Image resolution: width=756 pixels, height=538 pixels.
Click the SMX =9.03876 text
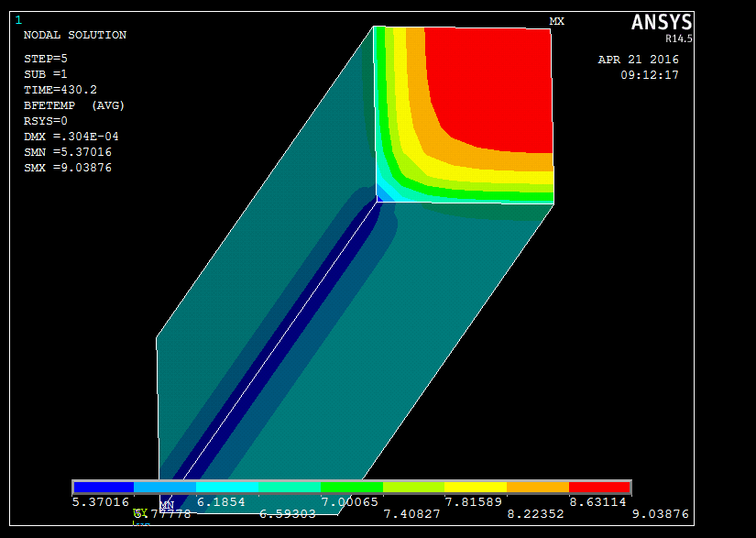click(68, 168)
